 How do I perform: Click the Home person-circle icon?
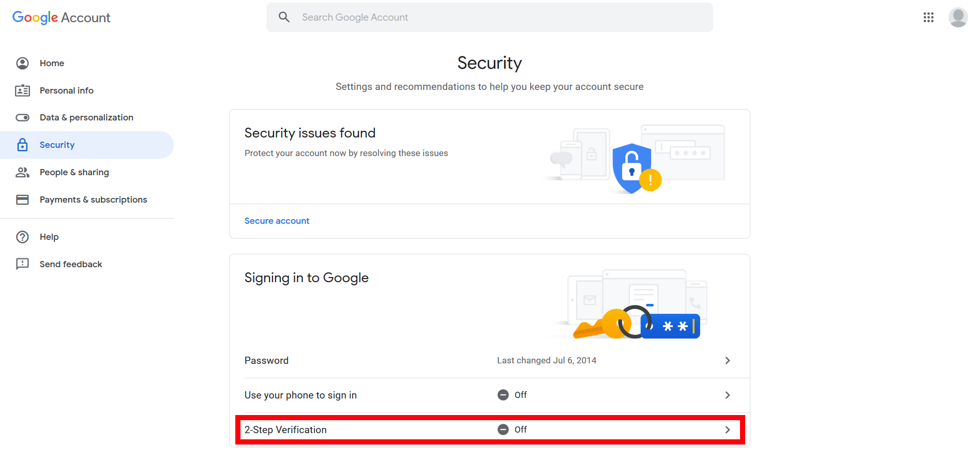tap(22, 63)
